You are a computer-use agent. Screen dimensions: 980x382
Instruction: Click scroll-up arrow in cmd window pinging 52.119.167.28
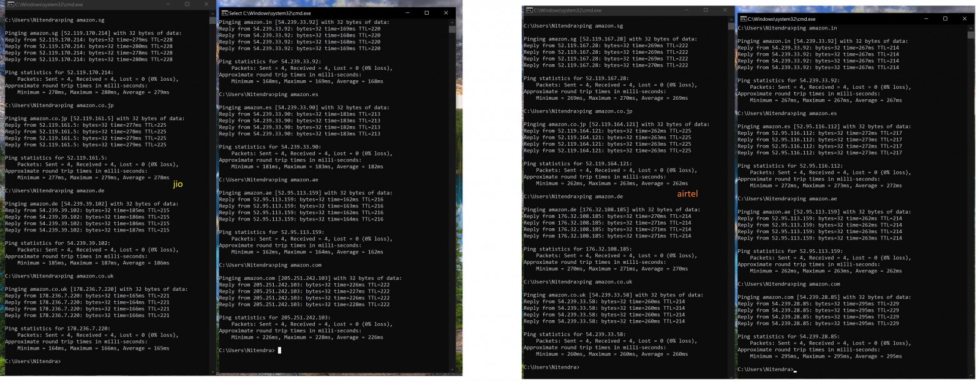(731, 18)
